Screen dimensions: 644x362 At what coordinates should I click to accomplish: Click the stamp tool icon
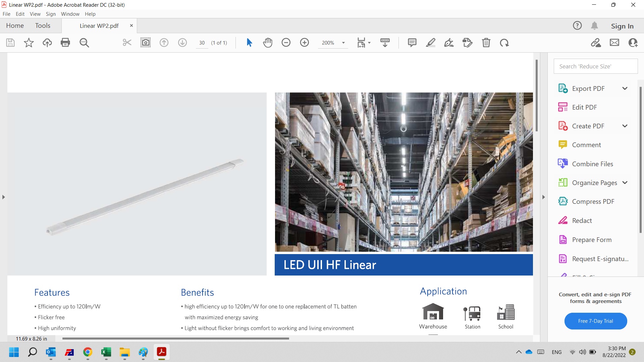pyautogui.click(x=467, y=43)
